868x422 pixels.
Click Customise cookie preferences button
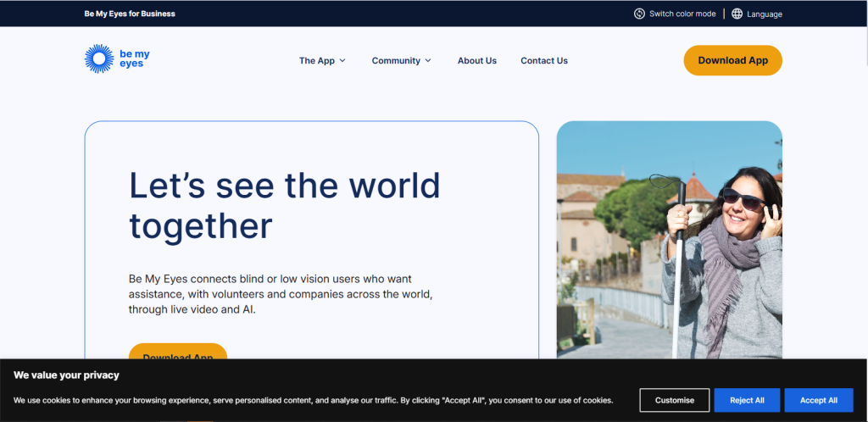click(x=674, y=400)
